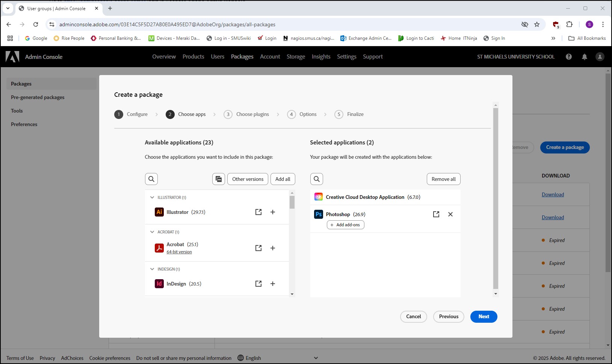Open the tab search dropdown arrow
This screenshot has width=612, height=364.
(x=8, y=8)
